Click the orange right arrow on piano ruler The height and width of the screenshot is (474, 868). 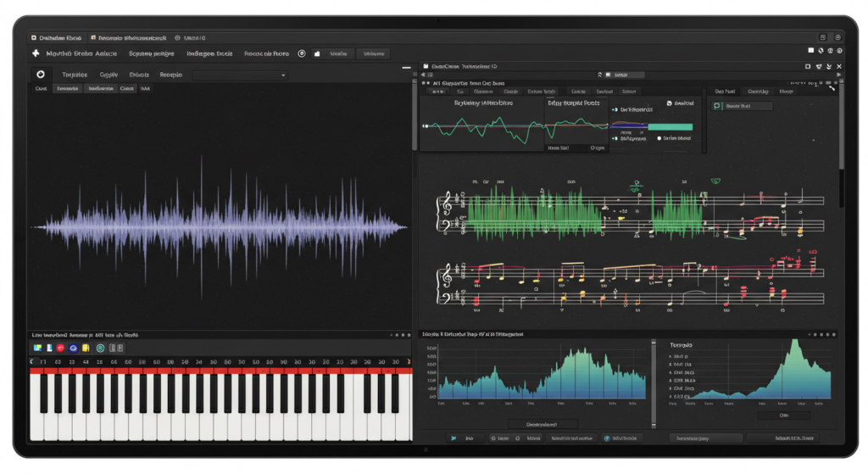point(409,361)
